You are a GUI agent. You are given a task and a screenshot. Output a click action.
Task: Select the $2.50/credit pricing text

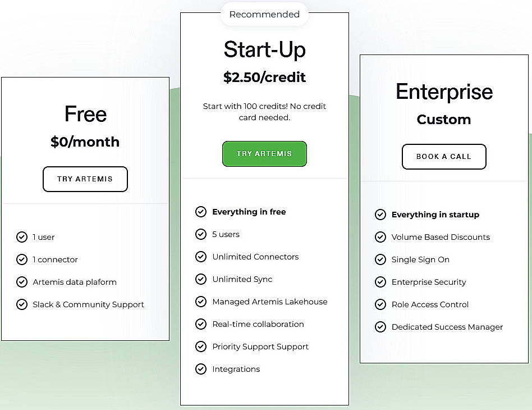click(x=264, y=78)
